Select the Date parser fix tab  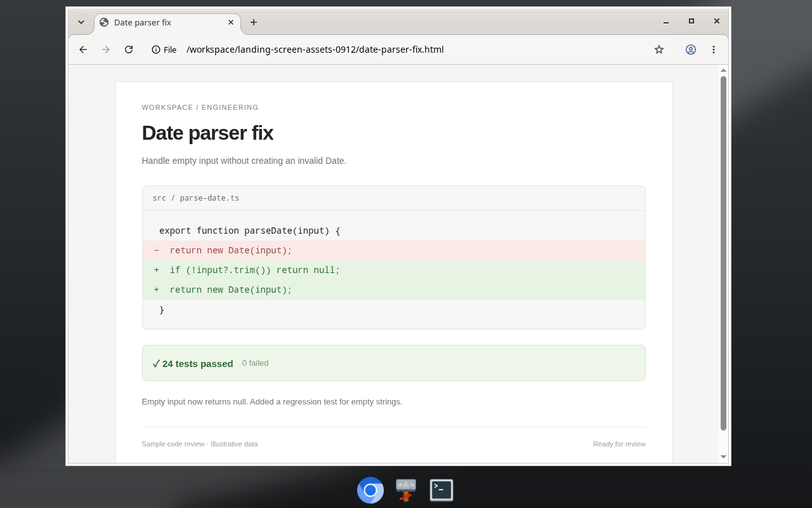(167, 23)
